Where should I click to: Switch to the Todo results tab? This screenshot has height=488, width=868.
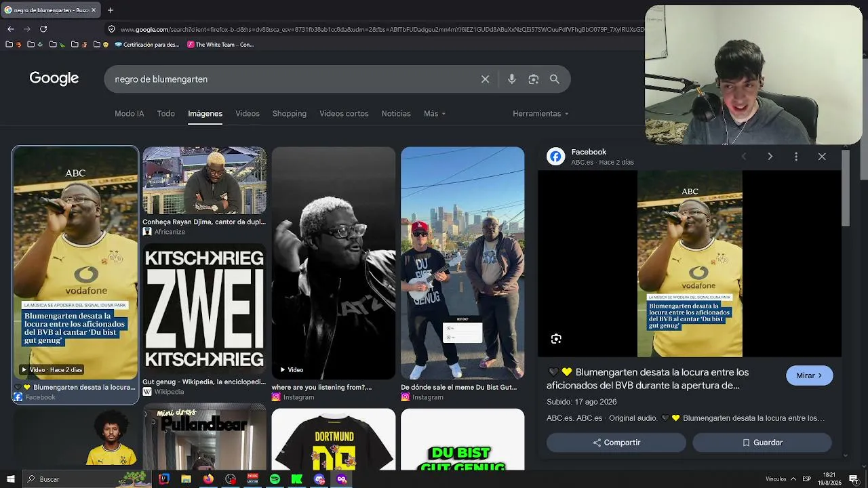166,113
